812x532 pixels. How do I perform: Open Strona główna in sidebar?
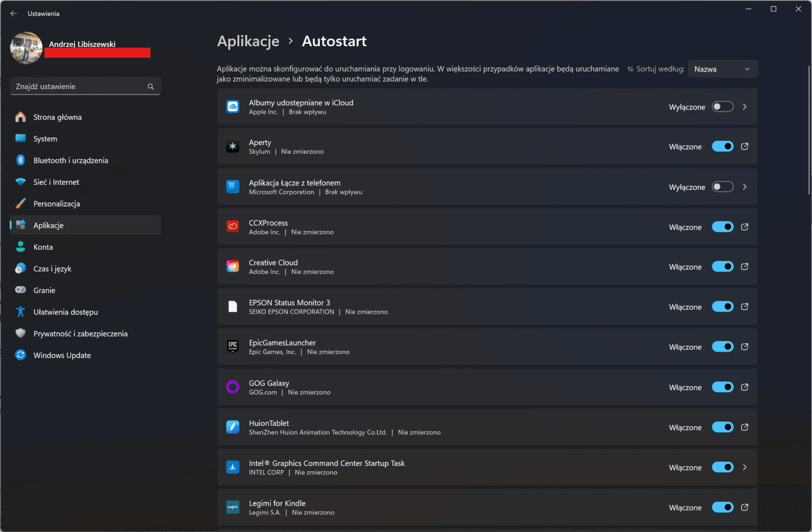[85, 117]
